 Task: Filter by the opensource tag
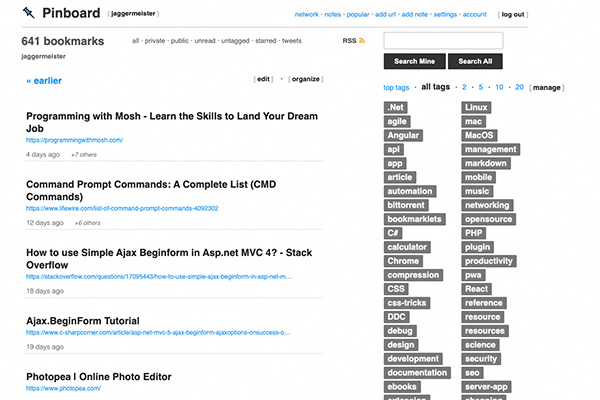pos(488,219)
